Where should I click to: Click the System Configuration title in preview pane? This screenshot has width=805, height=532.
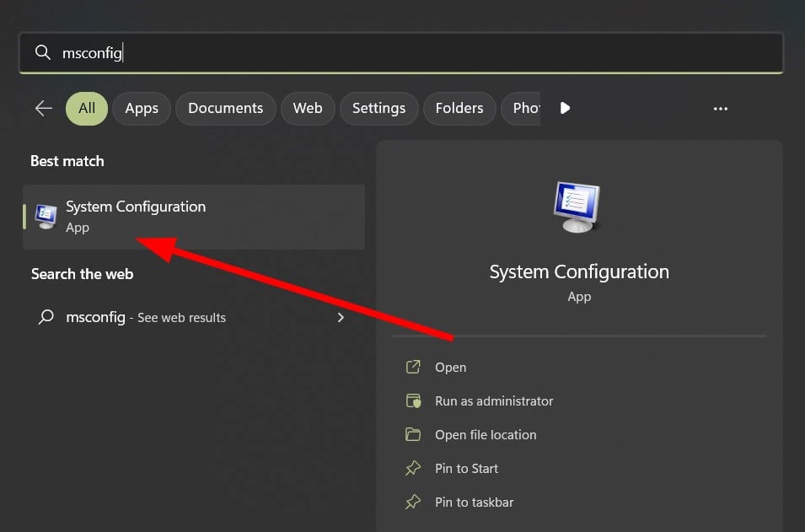(x=579, y=271)
